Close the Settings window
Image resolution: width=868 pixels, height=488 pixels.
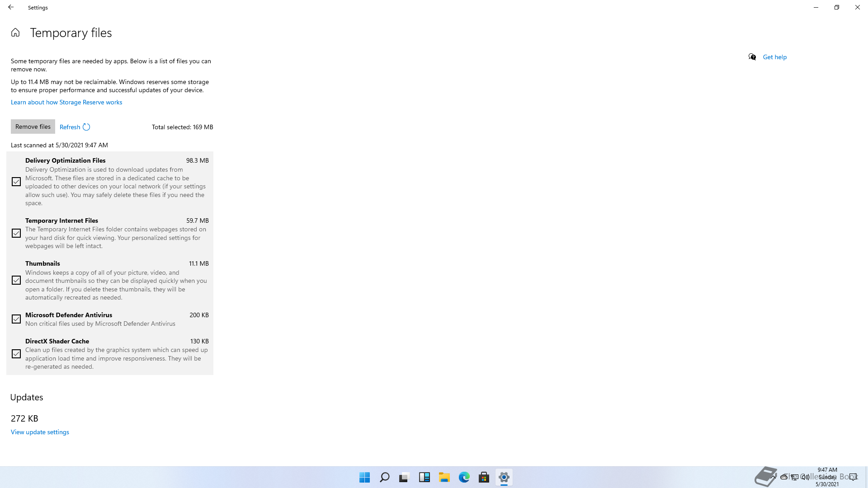pos(858,7)
